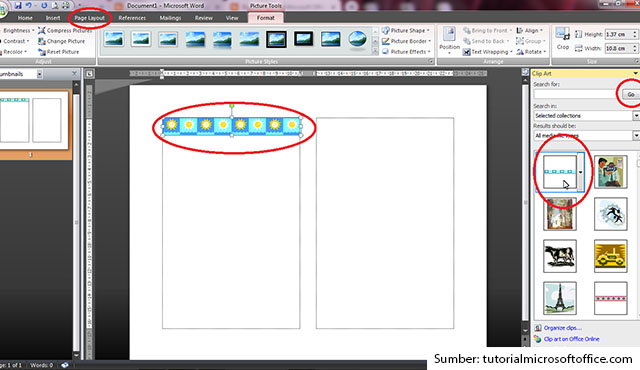Select the Eiffel Tower clip art thumbnail
Screen dimensions: 640x370
[560, 298]
